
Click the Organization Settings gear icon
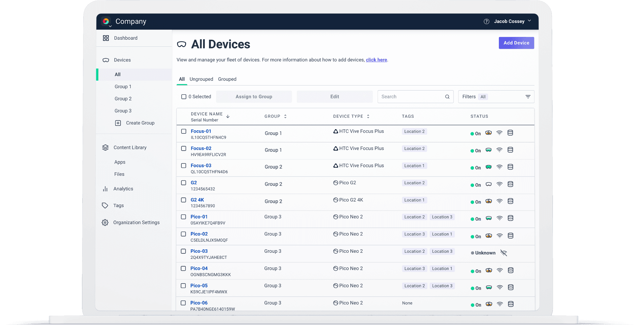105,223
